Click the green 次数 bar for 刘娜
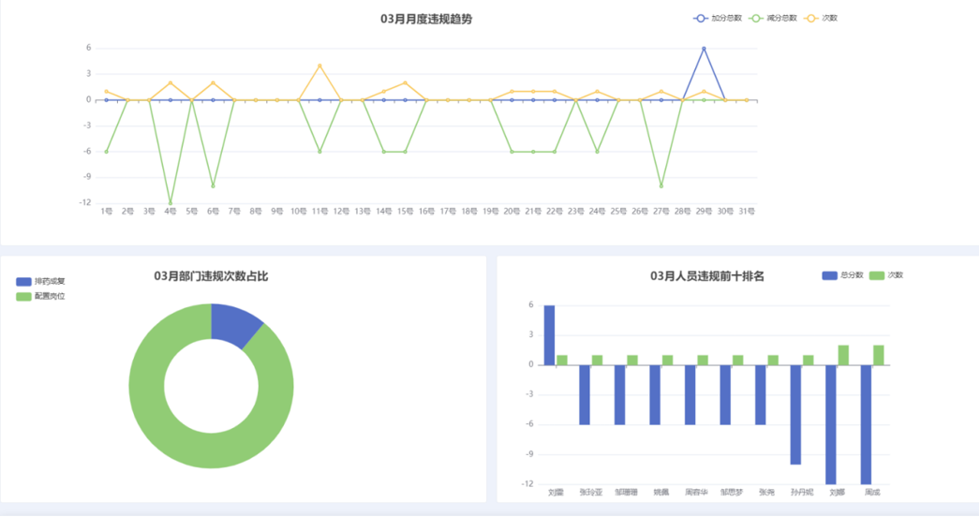 843,355
